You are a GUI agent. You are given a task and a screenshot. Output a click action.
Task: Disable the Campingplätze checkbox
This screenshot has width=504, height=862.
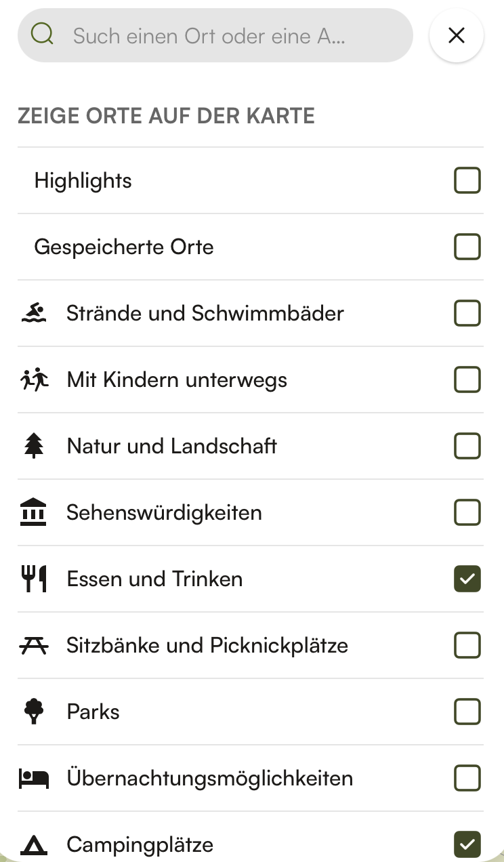467,844
